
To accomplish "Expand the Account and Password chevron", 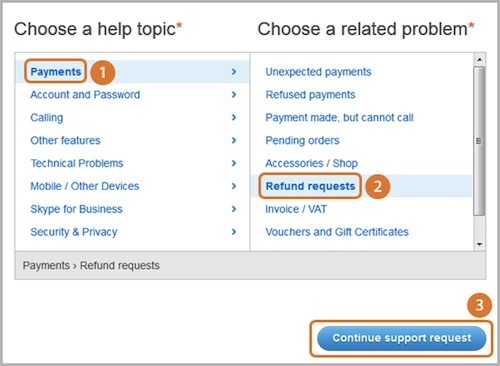I will pos(234,95).
